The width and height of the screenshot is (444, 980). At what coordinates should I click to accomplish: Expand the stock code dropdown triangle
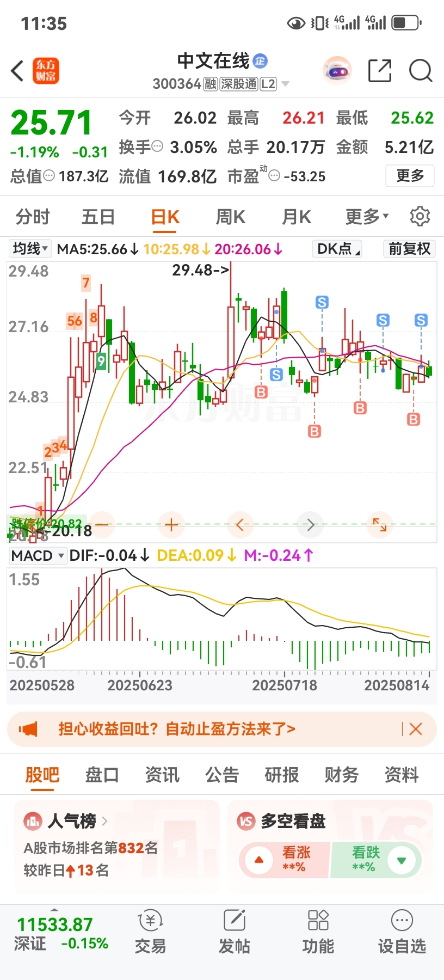tap(285, 84)
